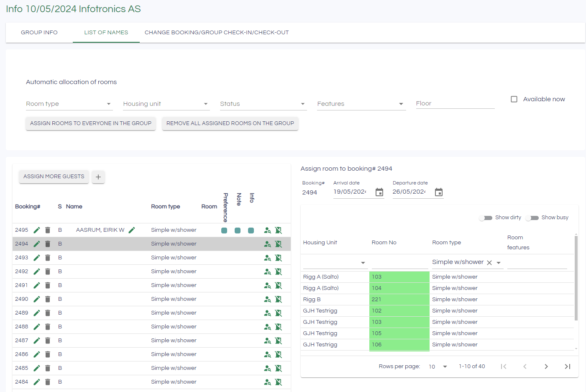Switch to the Group Info tab
The height and width of the screenshot is (392, 586).
tap(39, 33)
